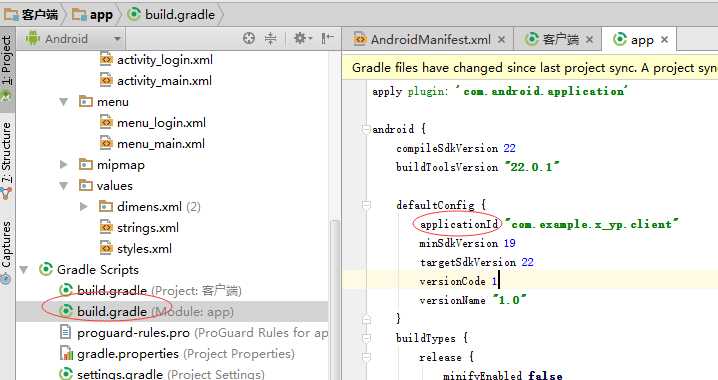The height and width of the screenshot is (380, 718).
Task: Close the 客户端 editor tab
Action: (589, 40)
